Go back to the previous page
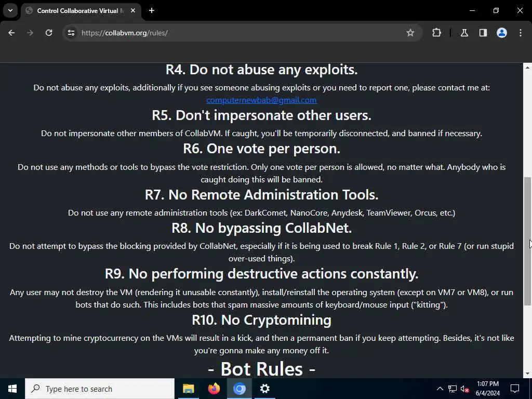The width and height of the screenshot is (532, 399). 11,33
